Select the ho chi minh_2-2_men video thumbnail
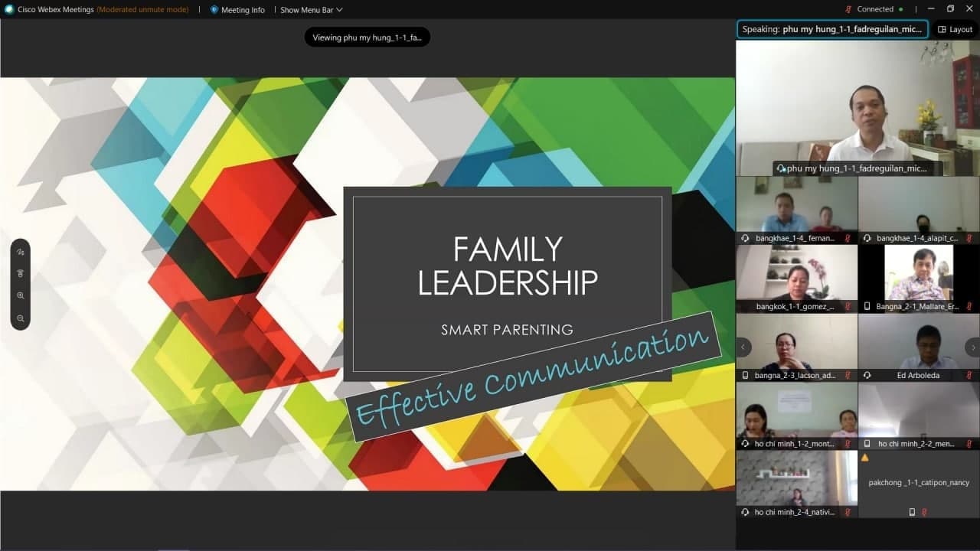Screen dimensions: 980x551 919,416
